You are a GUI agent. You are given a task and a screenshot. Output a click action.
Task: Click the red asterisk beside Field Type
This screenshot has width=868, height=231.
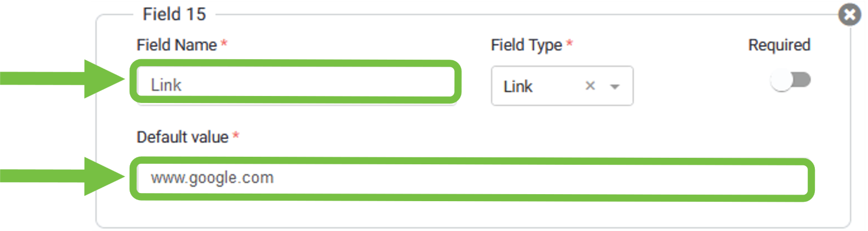pos(570,44)
